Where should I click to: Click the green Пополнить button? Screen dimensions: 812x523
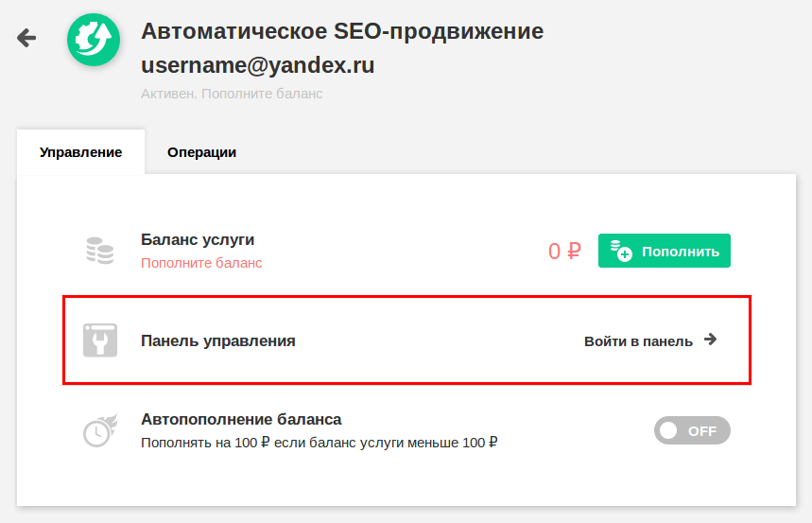click(665, 251)
